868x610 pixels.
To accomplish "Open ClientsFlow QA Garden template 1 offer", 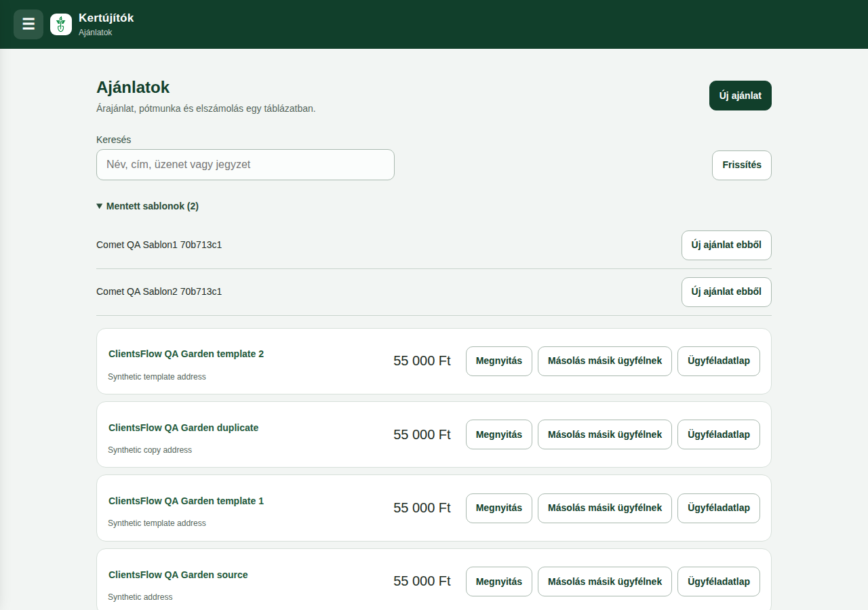I will point(499,508).
